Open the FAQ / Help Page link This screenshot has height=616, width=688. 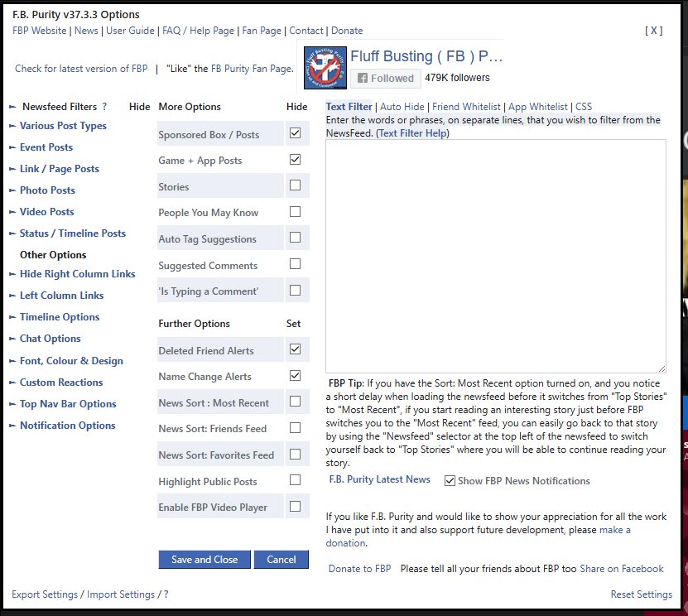[199, 31]
